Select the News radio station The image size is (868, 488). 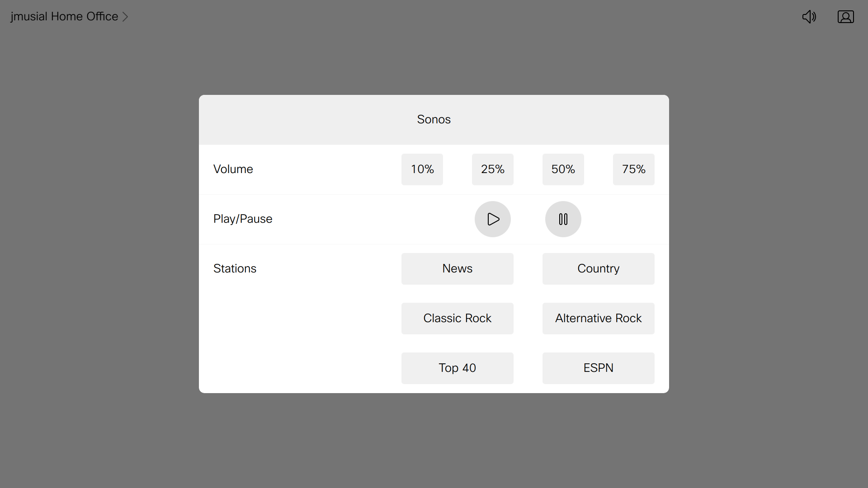(x=457, y=268)
